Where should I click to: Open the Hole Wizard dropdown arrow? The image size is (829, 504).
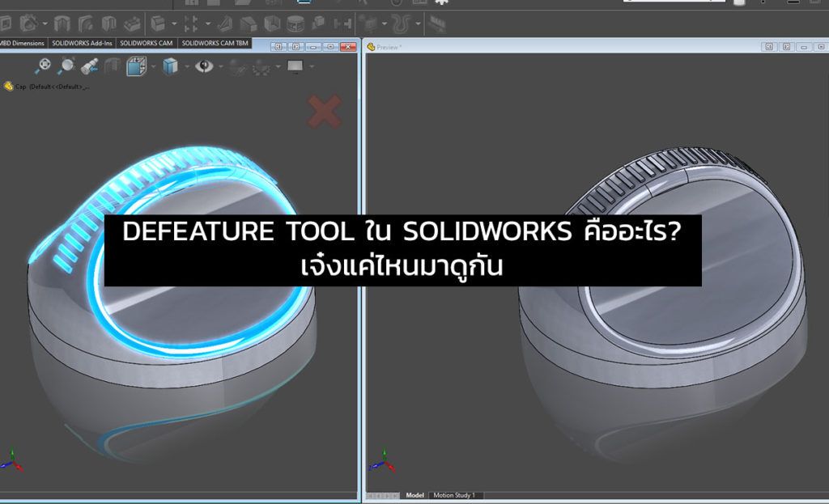tap(45, 23)
